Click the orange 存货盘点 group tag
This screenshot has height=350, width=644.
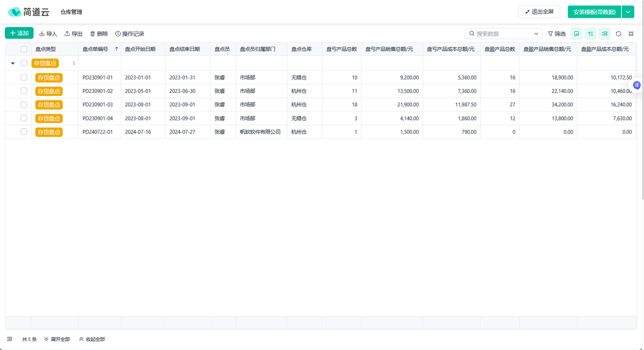[x=45, y=63]
